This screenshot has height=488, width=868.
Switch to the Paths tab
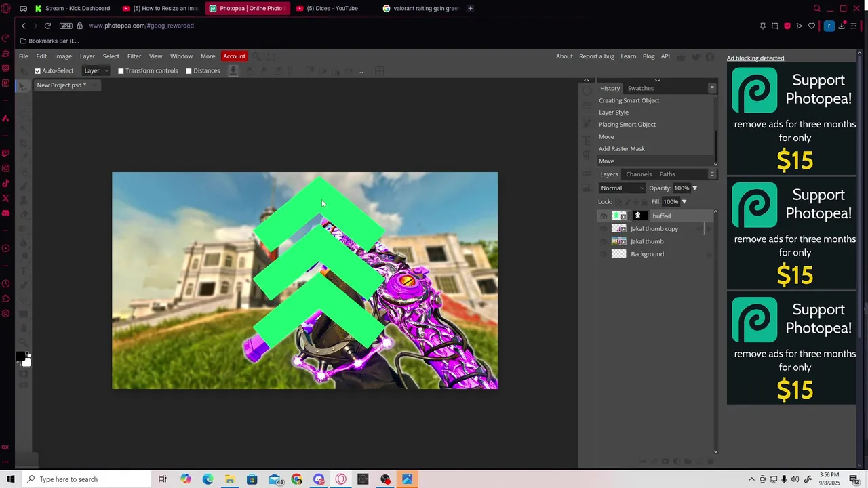pos(667,174)
